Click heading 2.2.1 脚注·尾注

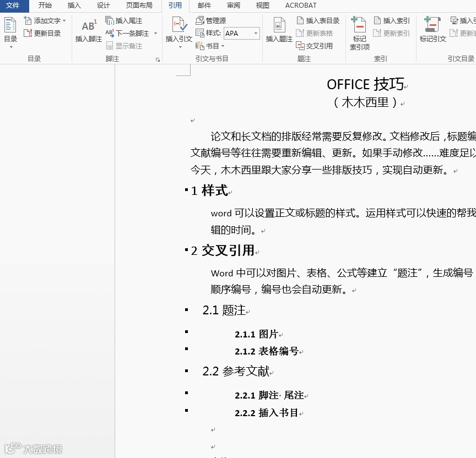[x=269, y=395]
